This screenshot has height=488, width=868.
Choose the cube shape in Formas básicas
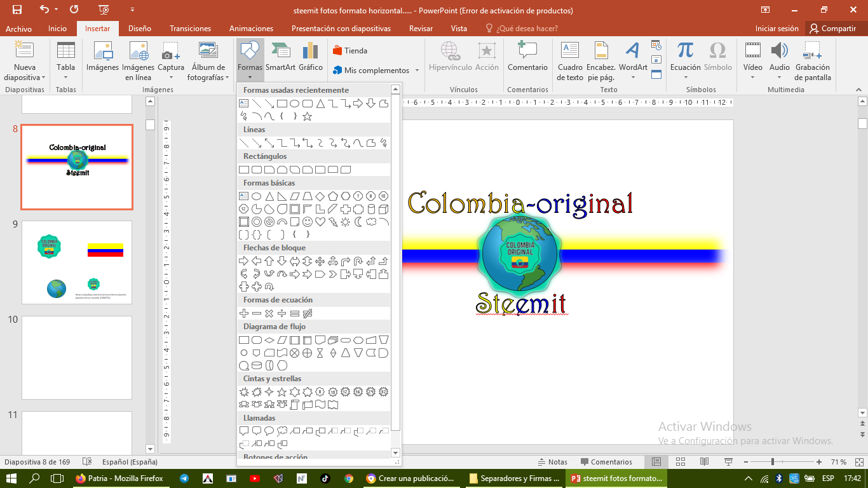(384, 209)
